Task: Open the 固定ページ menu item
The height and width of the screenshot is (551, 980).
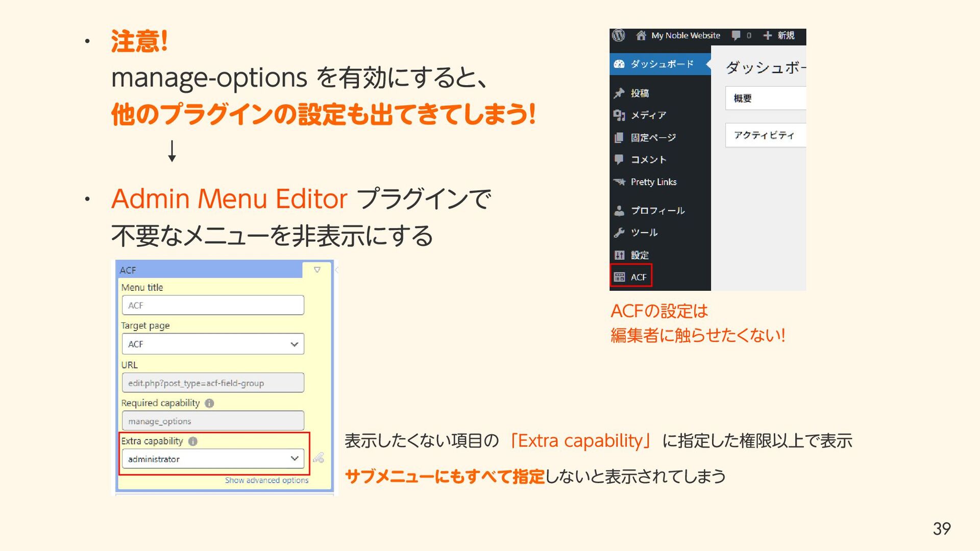Action: click(653, 138)
